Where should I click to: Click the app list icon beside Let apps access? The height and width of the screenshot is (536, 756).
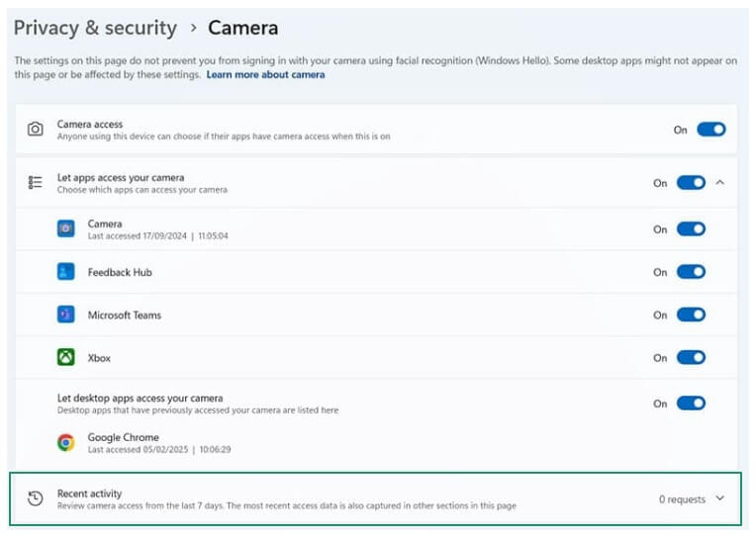pyautogui.click(x=36, y=183)
